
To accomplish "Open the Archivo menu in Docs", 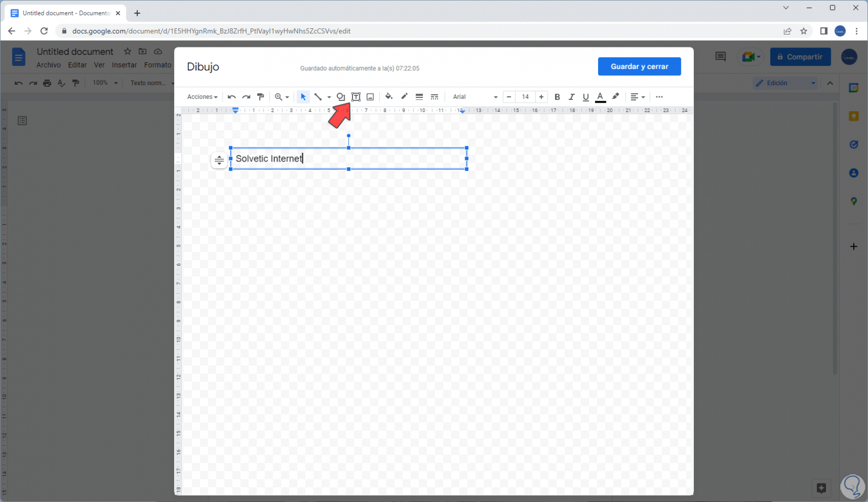I will [48, 65].
